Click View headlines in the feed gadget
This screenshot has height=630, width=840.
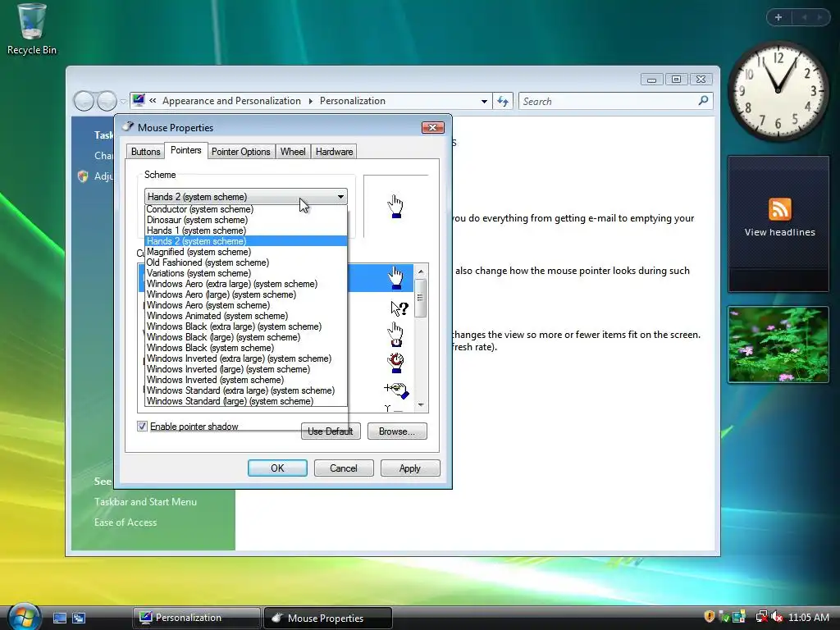point(779,232)
